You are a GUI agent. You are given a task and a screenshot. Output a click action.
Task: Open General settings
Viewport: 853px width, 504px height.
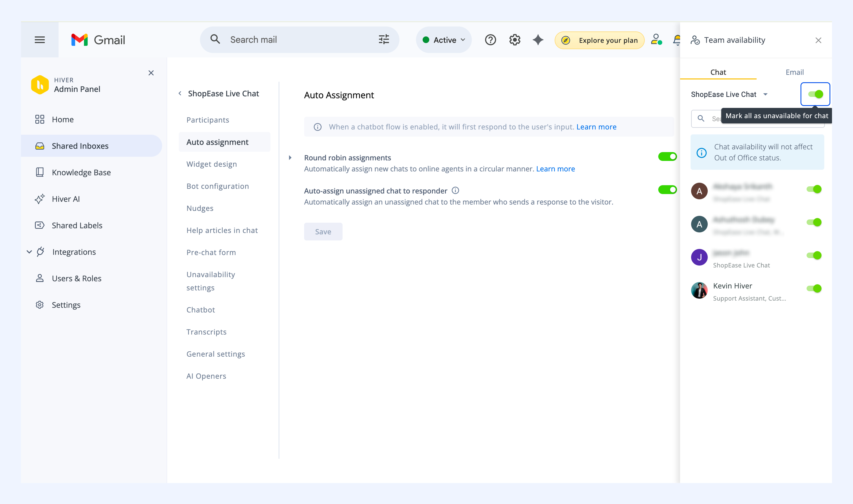(215, 354)
